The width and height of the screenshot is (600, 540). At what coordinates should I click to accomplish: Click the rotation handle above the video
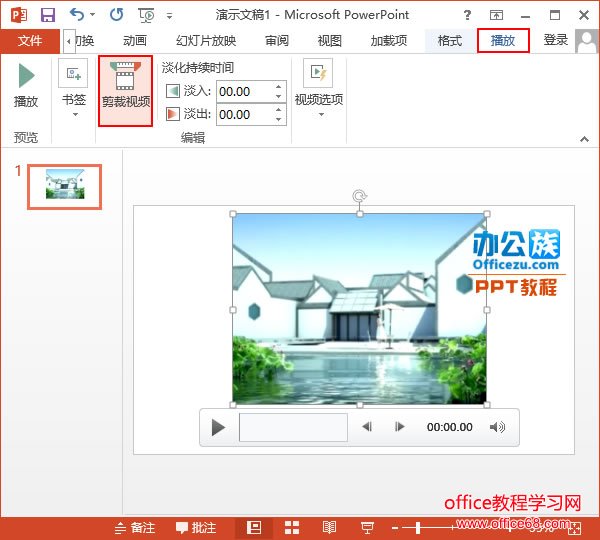pos(359,196)
